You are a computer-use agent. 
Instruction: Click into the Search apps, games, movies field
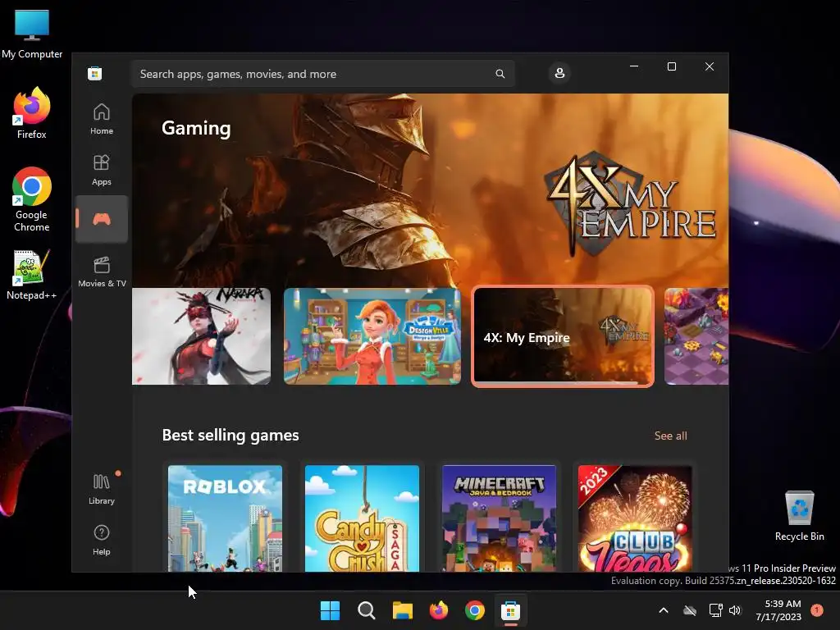(322, 74)
